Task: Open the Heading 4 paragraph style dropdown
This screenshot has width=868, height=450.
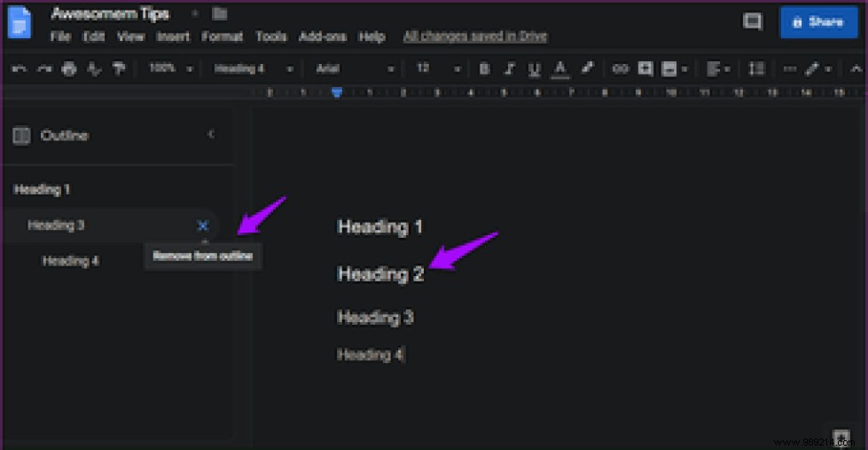Action: [x=254, y=69]
